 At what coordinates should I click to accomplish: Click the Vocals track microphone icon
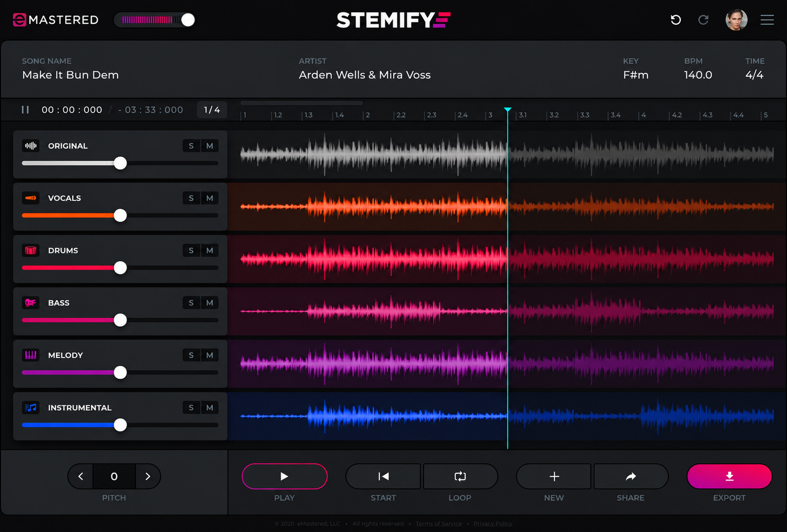pyautogui.click(x=31, y=198)
